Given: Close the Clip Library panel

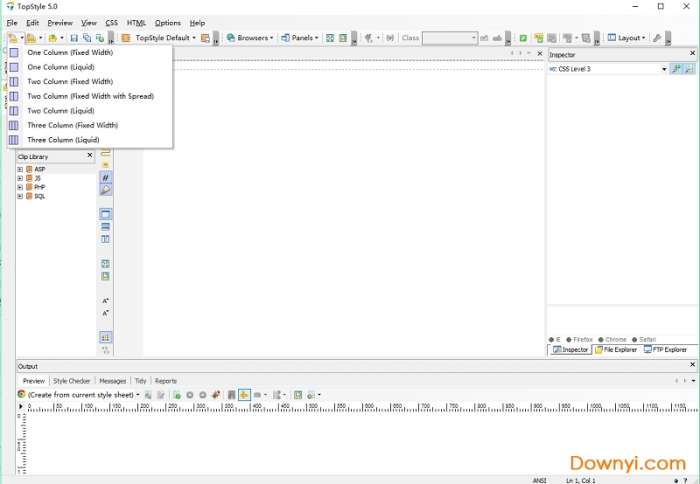Looking at the screenshot, I should click(89, 156).
